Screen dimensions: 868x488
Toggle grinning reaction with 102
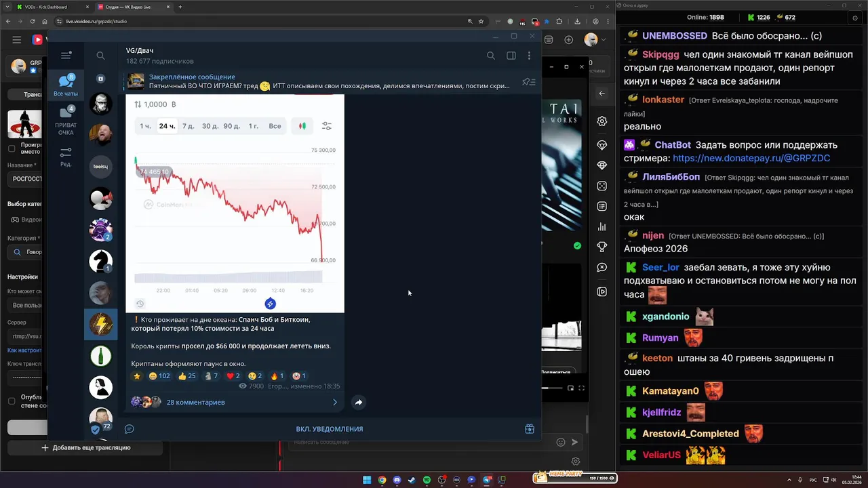coord(159,375)
